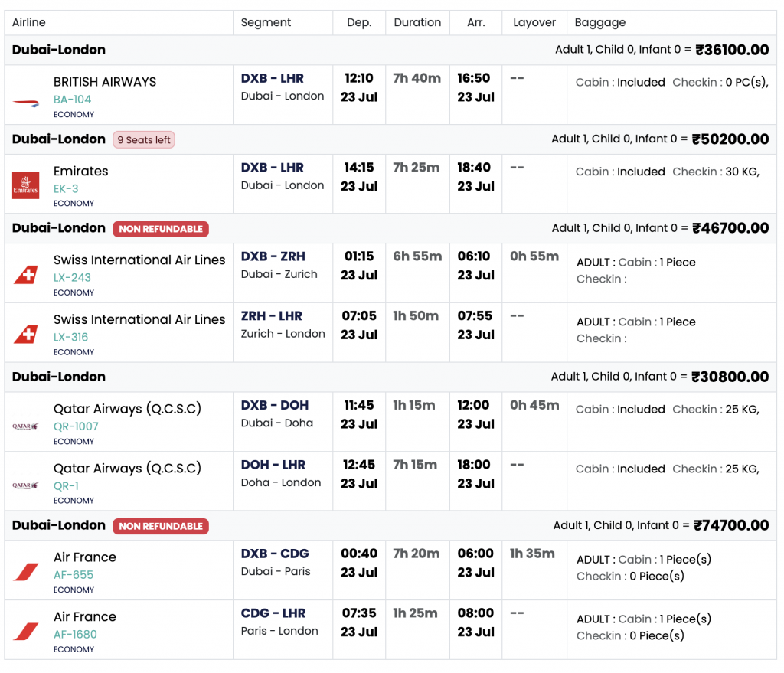784x673 pixels.
Task: Click the ZRH - LHR segment
Action: point(272,316)
